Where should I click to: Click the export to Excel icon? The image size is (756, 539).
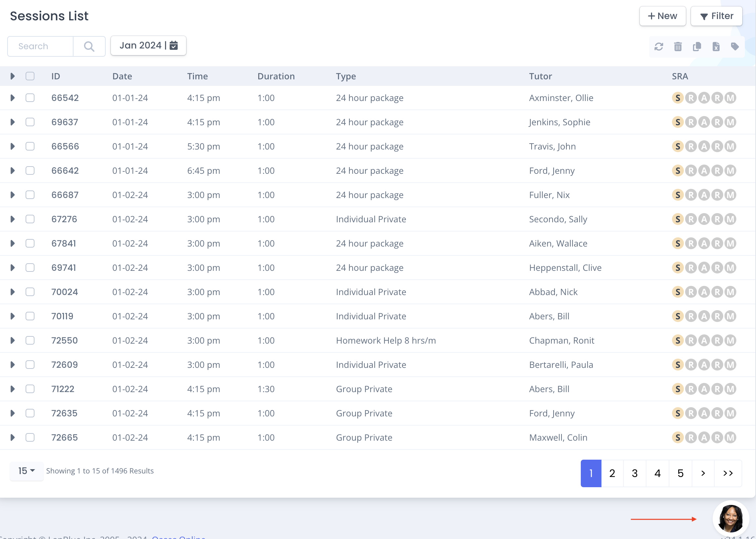[716, 47]
